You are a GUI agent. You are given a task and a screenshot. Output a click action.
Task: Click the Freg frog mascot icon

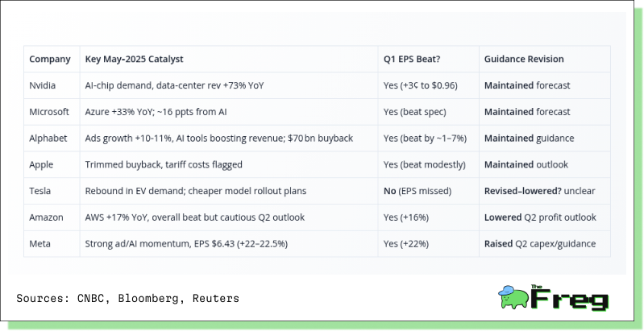[x=513, y=297]
